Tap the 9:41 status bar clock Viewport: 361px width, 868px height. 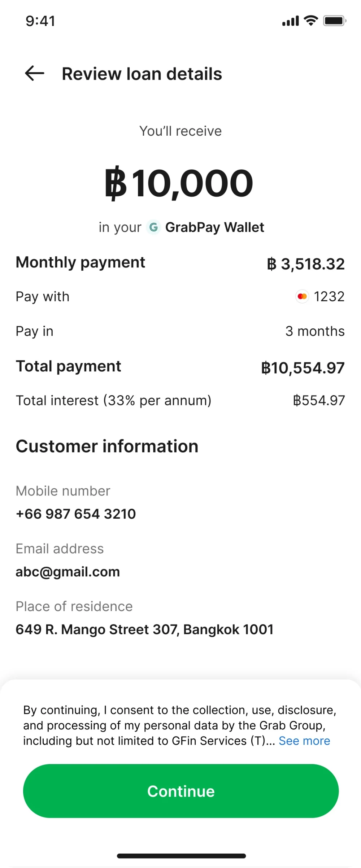click(40, 21)
